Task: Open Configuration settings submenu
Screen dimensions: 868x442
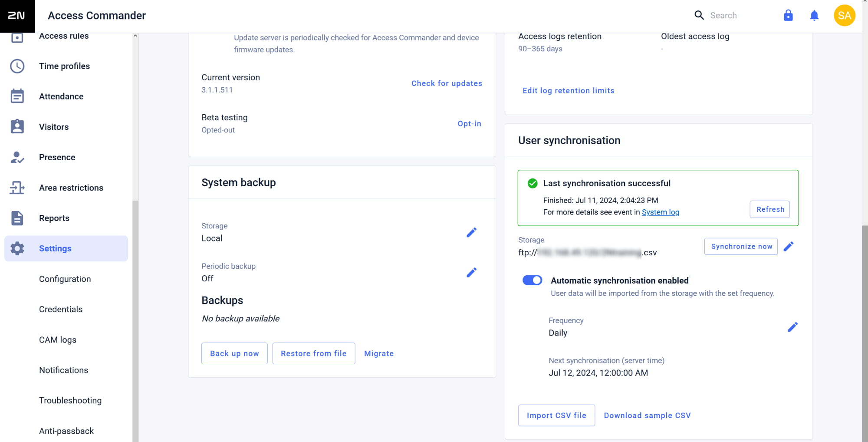Action: point(65,279)
